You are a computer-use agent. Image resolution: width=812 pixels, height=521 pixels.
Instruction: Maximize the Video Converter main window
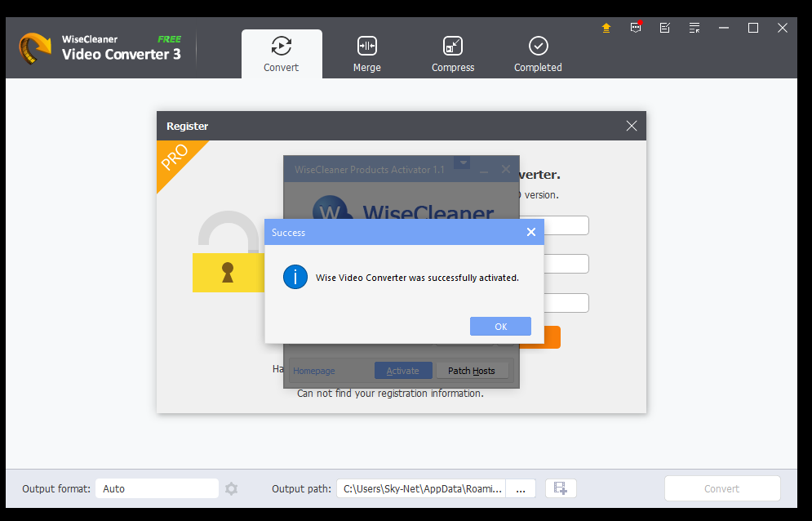click(x=753, y=28)
